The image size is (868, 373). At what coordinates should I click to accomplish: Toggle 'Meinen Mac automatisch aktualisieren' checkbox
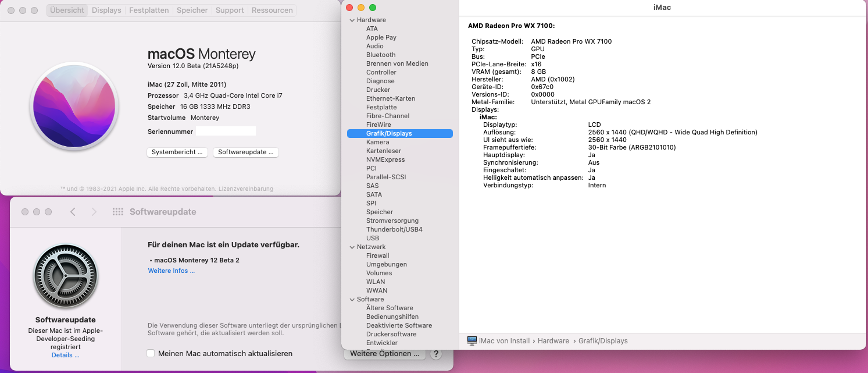tap(151, 353)
